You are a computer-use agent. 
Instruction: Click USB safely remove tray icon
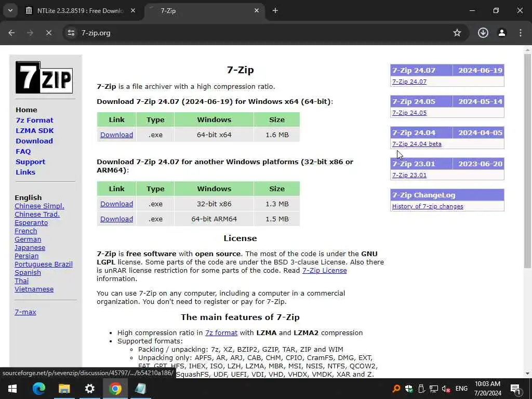[x=421, y=389]
